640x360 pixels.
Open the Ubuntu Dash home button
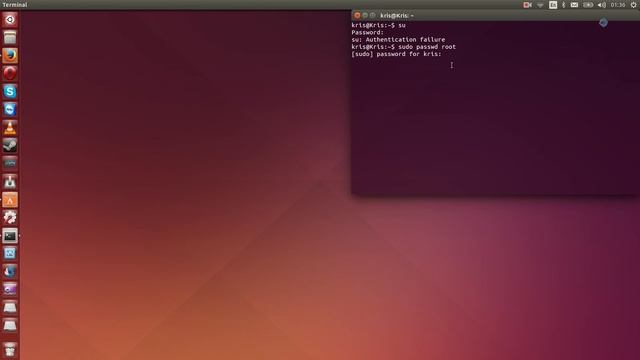pyautogui.click(x=10, y=20)
